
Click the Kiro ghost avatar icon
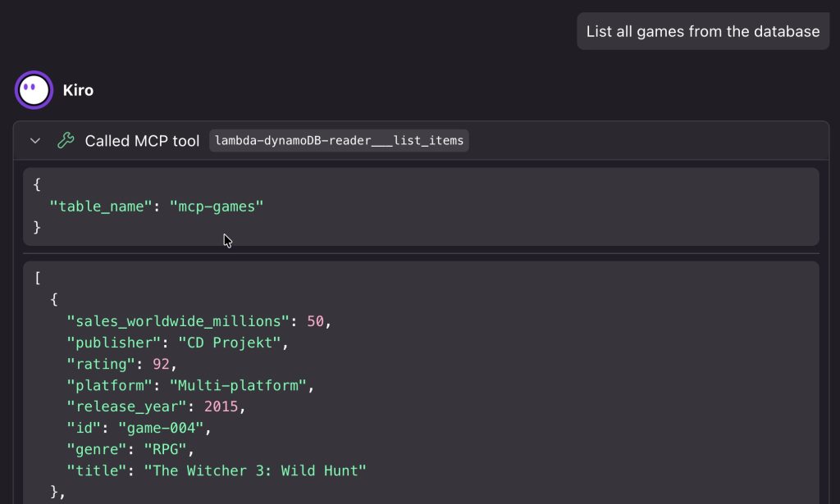point(34,89)
